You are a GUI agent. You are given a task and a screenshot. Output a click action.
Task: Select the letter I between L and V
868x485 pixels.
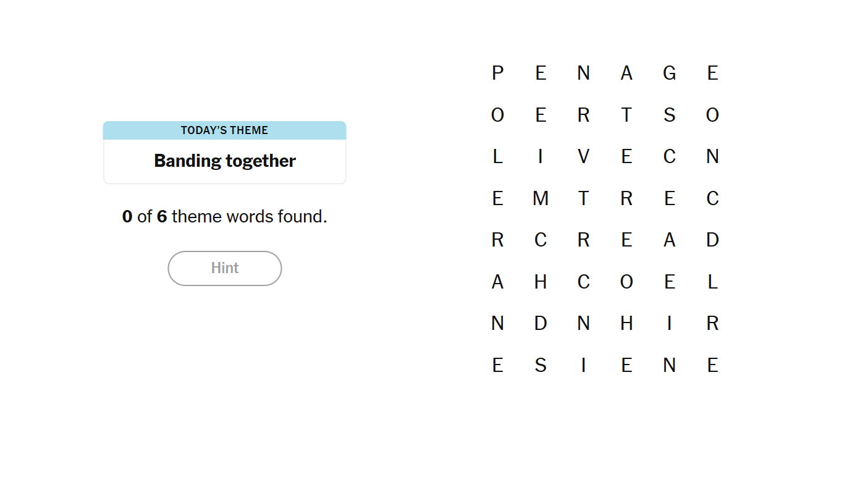pos(541,157)
